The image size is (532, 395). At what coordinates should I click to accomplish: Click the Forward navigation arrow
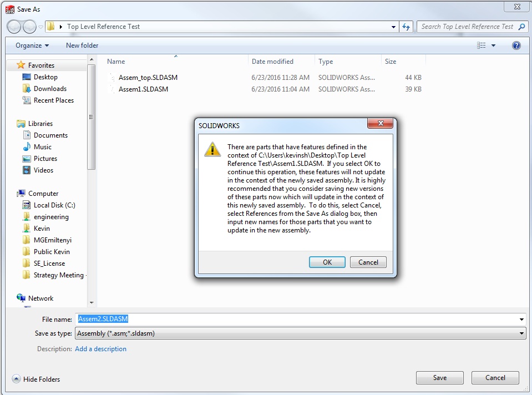pos(29,27)
